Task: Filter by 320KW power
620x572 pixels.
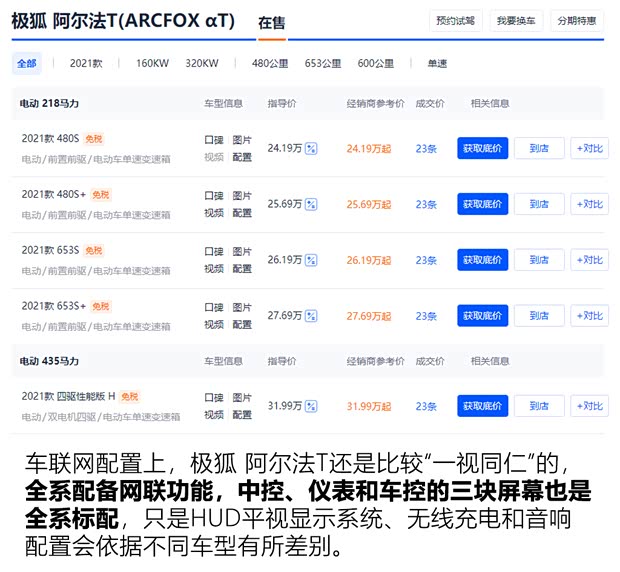Action: tap(202, 63)
